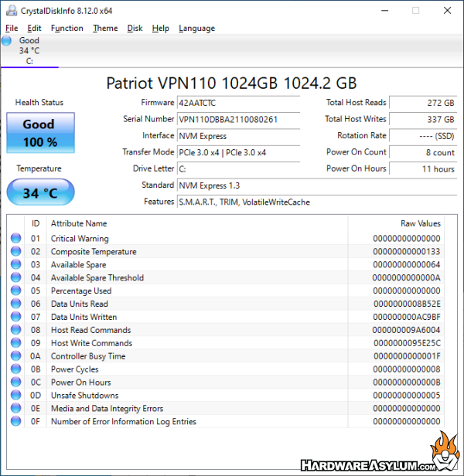Select the Available Spare Threshold attribute name

(97, 277)
